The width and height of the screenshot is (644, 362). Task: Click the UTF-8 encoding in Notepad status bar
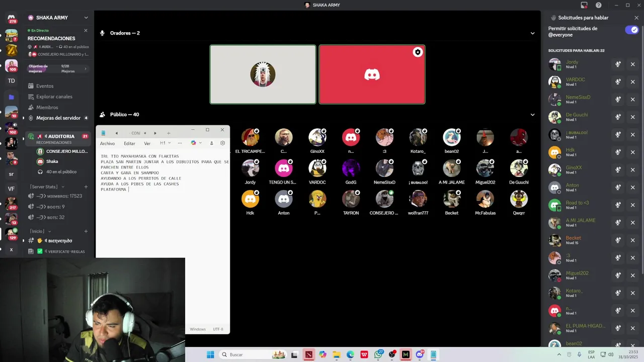[218, 329]
